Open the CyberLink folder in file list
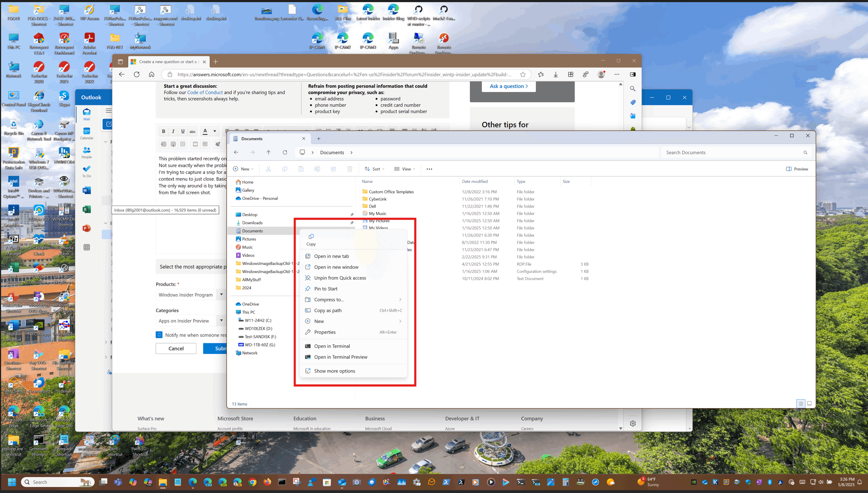868x493 pixels. [x=378, y=199]
